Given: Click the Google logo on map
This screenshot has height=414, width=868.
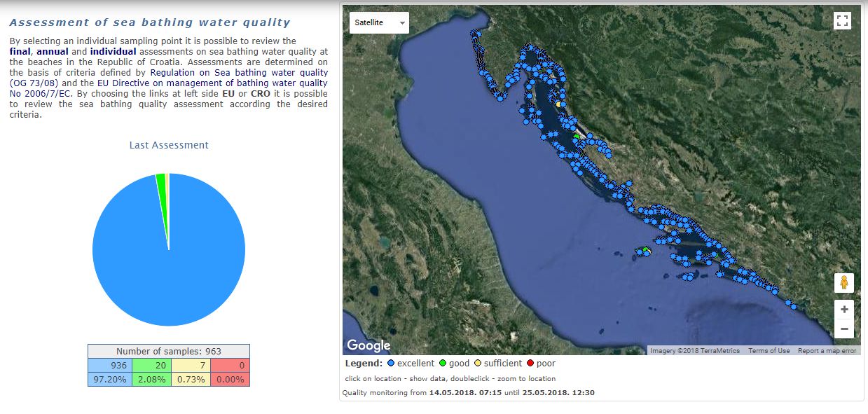Looking at the screenshot, I should 368,345.
